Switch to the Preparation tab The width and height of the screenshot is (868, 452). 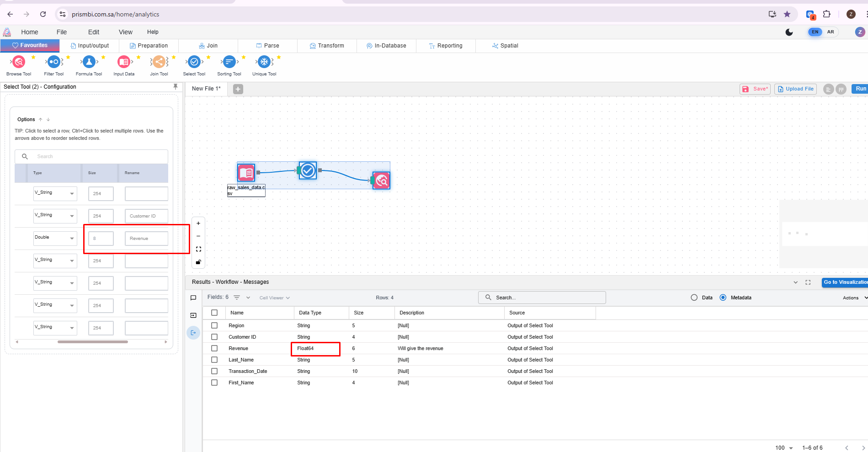[149, 46]
